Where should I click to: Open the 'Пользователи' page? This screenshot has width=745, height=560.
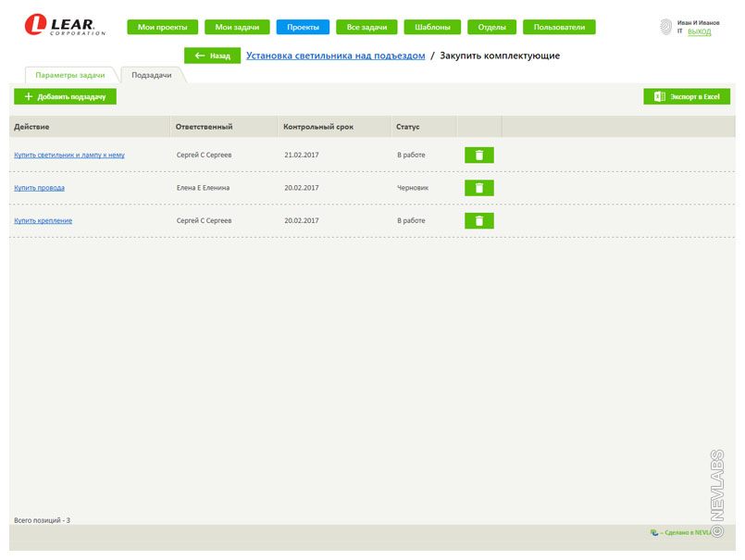point(559,28)
